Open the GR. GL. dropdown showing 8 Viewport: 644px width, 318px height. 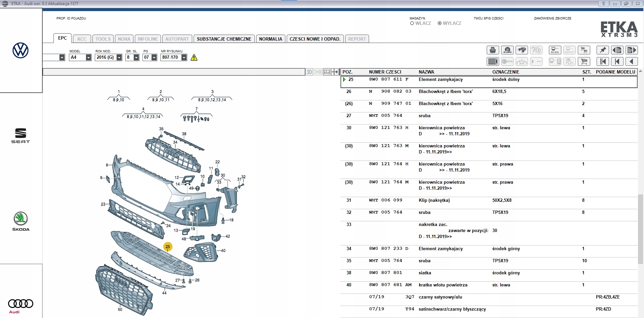tap(132, 57)
